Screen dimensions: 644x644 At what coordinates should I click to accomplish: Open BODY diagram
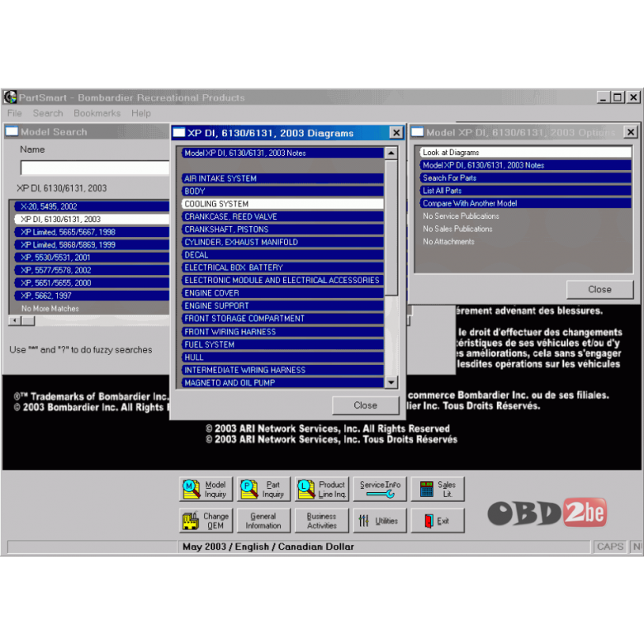[x=282, y=191]
